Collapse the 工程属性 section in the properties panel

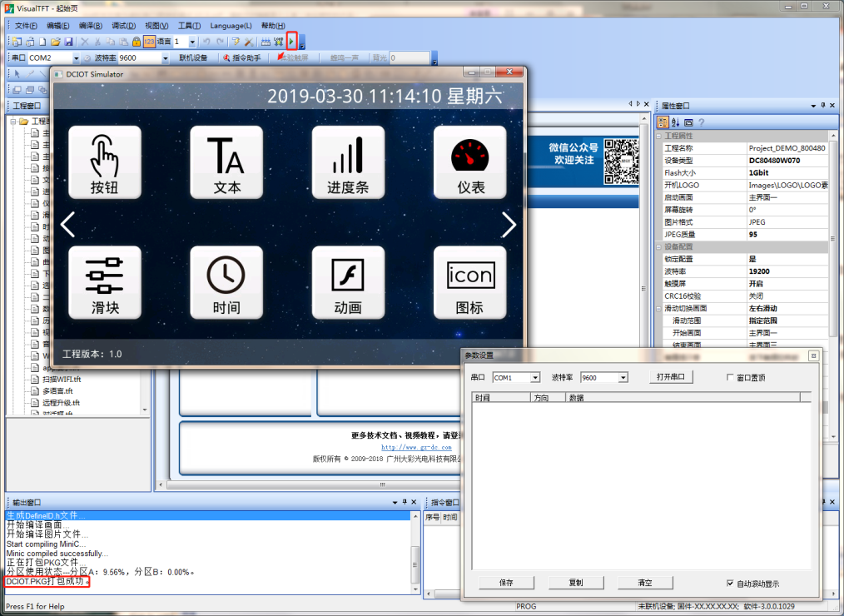(x=658, y=136)
